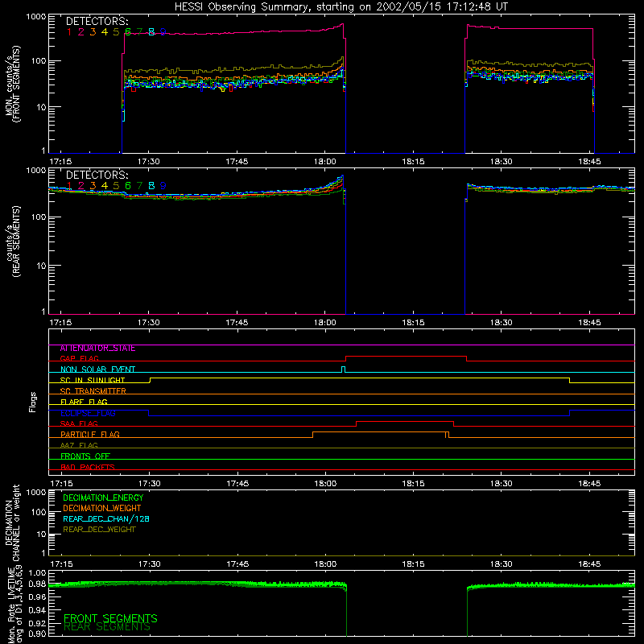This screenshot has height=644, width=644.
Task: Click the 0.96 livetime axis value
Action: [38, 596]
